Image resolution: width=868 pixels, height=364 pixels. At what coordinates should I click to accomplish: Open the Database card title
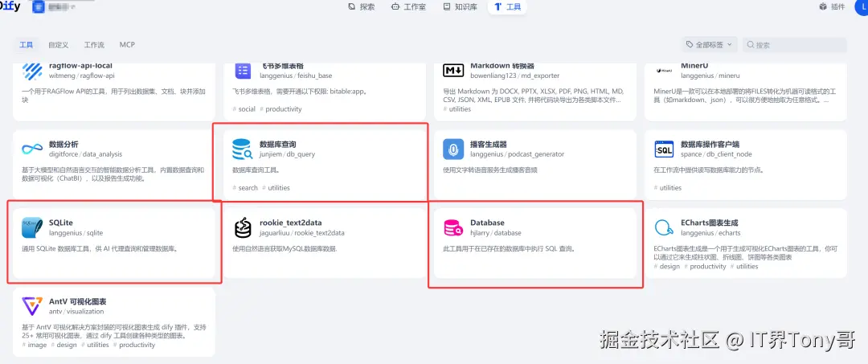point(487,223)
